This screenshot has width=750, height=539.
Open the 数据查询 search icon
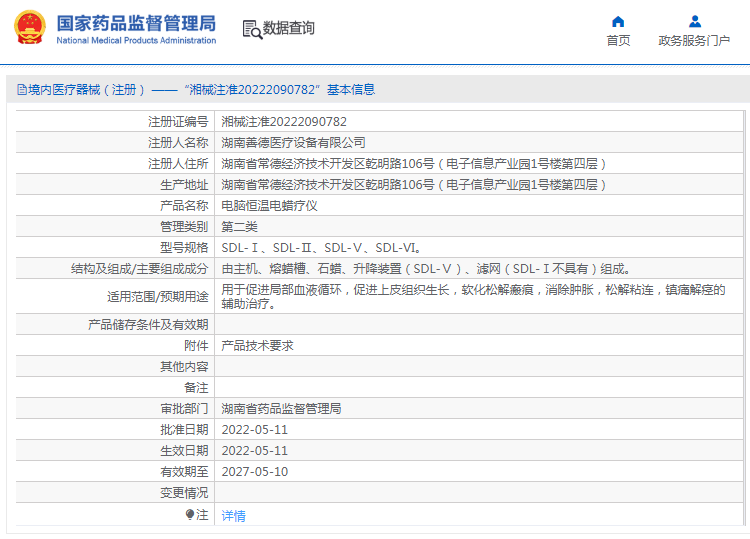click(x=252, y=29)
